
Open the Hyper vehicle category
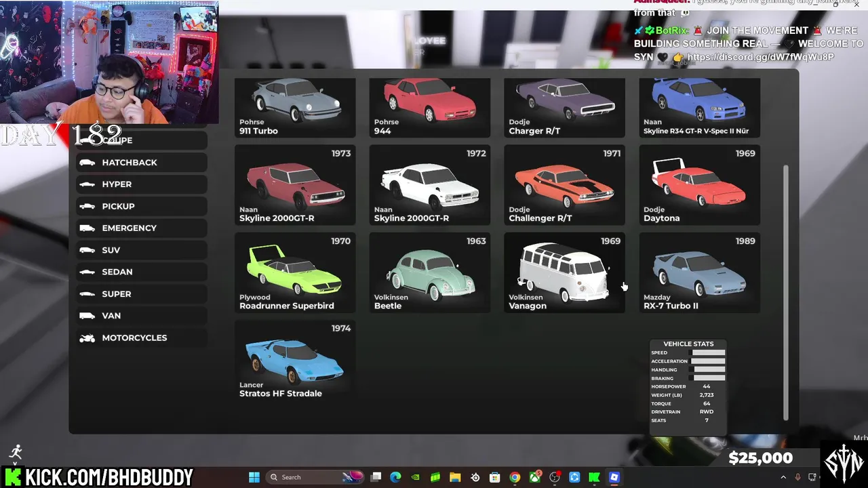[x=142, y=184]
